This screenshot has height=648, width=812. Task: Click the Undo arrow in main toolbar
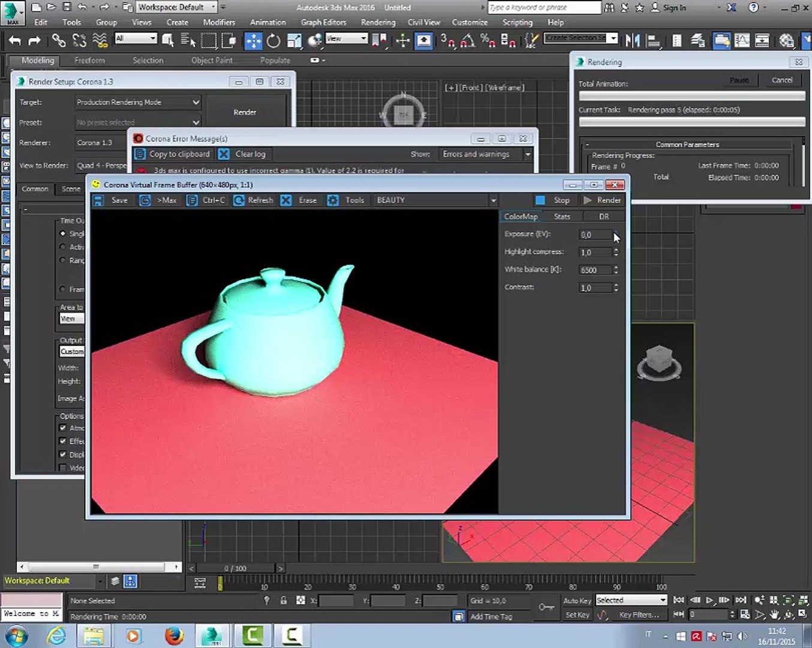(x=15, y=41)
